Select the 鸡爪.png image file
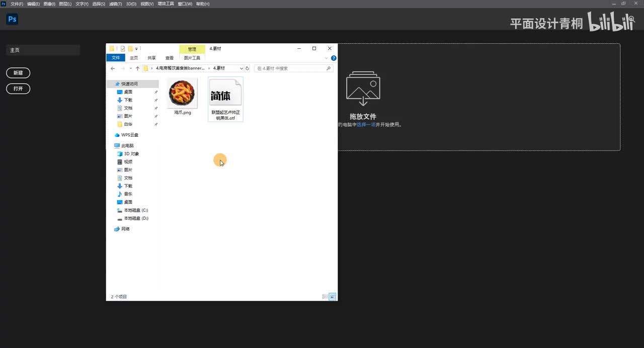This screenshot has width=644, height=348. tap(182, 97)
